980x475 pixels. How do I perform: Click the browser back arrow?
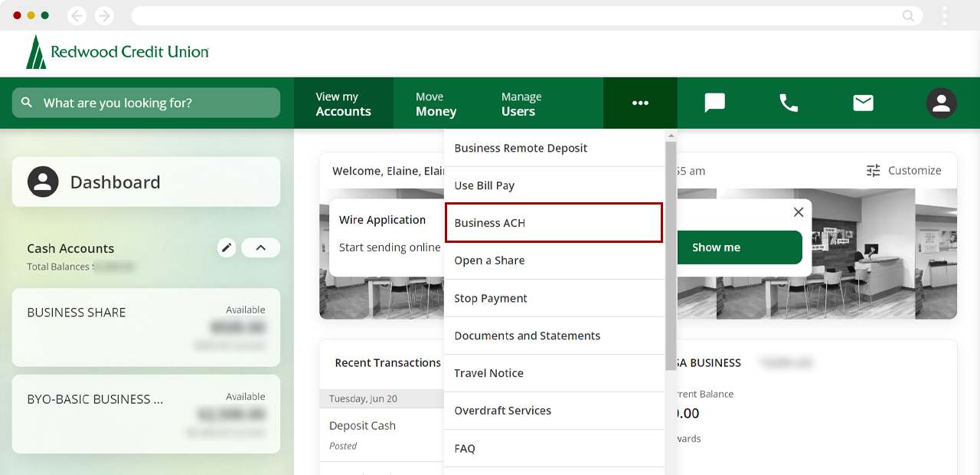pos(77,15)
